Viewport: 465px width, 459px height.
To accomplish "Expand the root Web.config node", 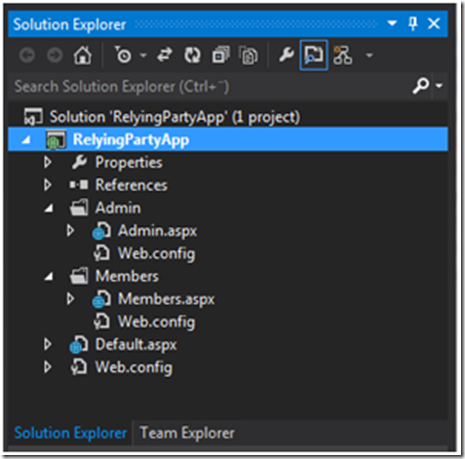I will [x=48, y=367].
